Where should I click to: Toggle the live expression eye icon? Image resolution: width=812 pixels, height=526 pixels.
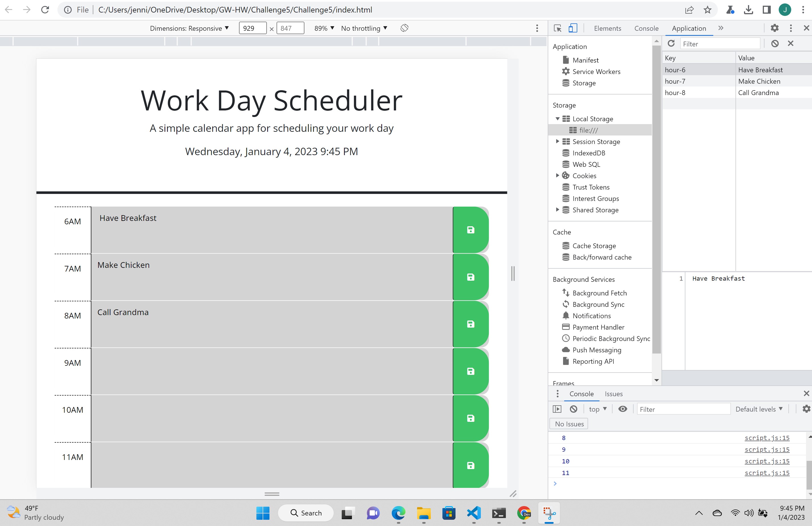click(x=622, y=408)
